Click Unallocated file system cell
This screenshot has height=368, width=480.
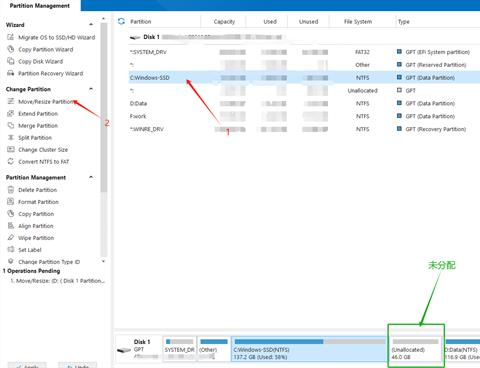click(x=362, y=90)
